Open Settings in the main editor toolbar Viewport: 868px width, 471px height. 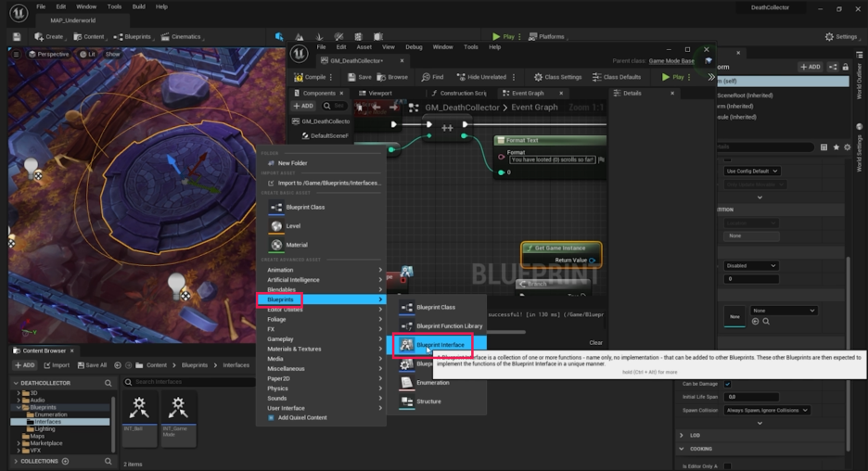[841, 36]
